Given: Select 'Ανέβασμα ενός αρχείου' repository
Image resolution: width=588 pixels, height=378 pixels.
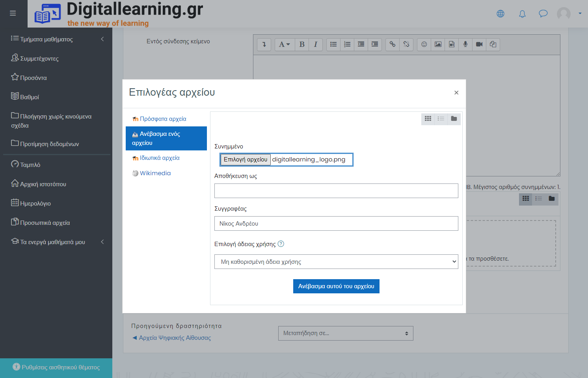Looking at the screenshot, I should 166,138.
